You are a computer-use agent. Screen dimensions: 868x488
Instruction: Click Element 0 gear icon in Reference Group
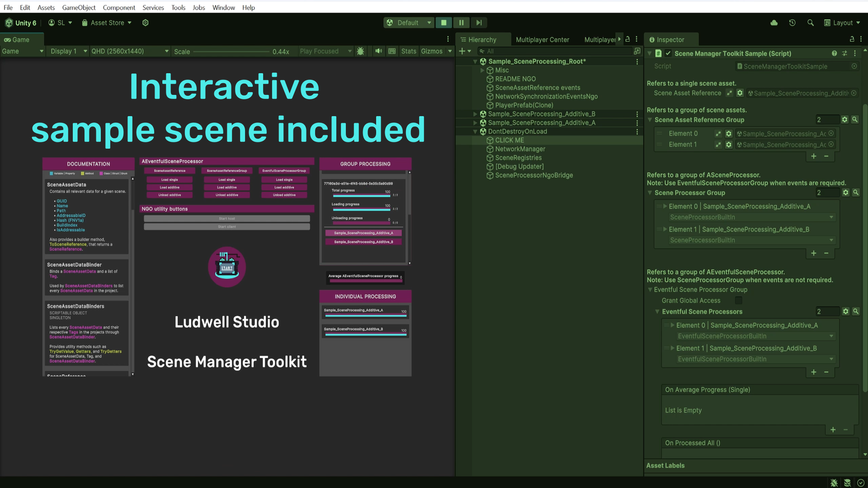(729, 133)
